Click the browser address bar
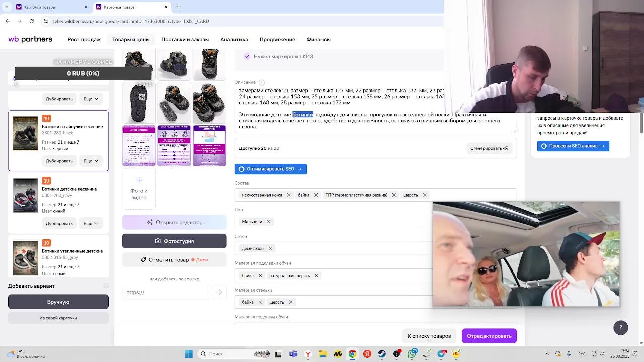This screenshot has width=644, height=362. tap(242, 21)
